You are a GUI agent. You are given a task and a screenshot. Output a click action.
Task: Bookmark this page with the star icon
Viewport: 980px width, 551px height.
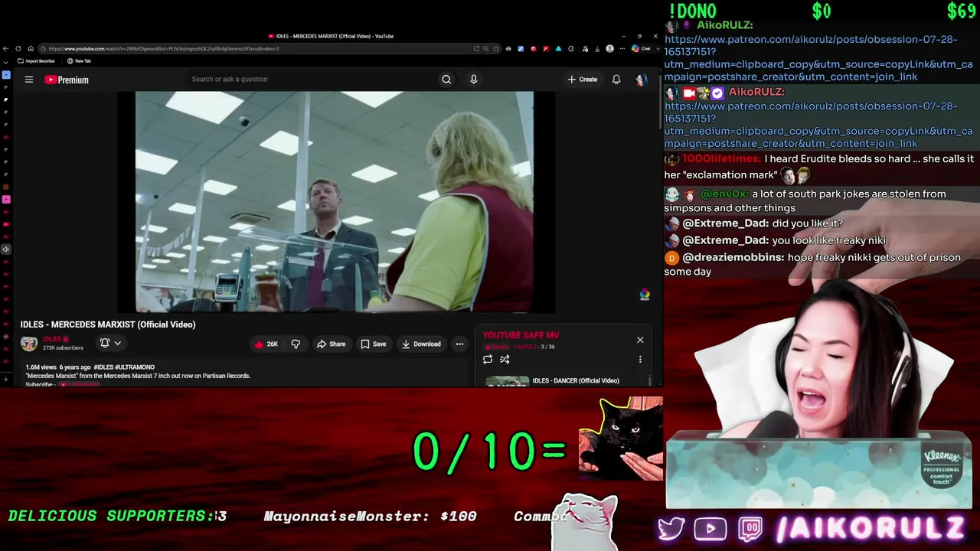pyautogui.click(x=497, y=49)
